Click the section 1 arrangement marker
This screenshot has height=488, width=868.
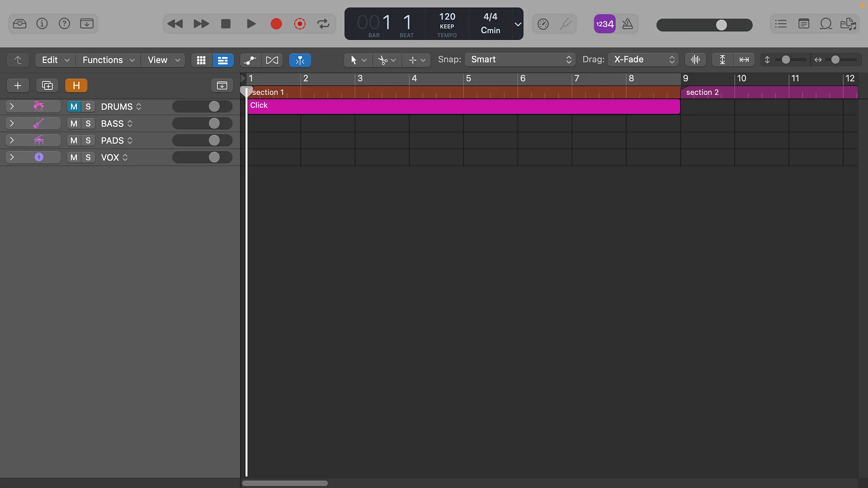[x=464, y=92]
